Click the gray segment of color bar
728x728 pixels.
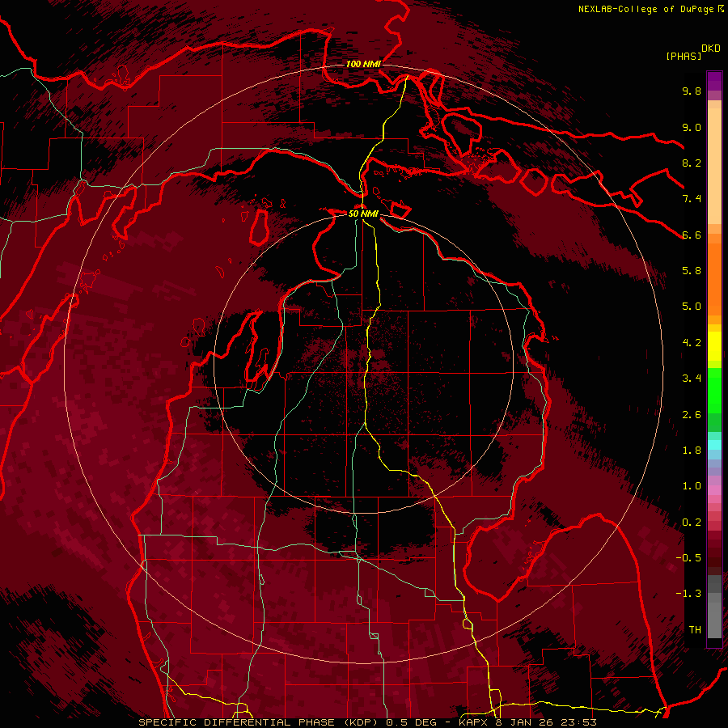tap(714, 607)
